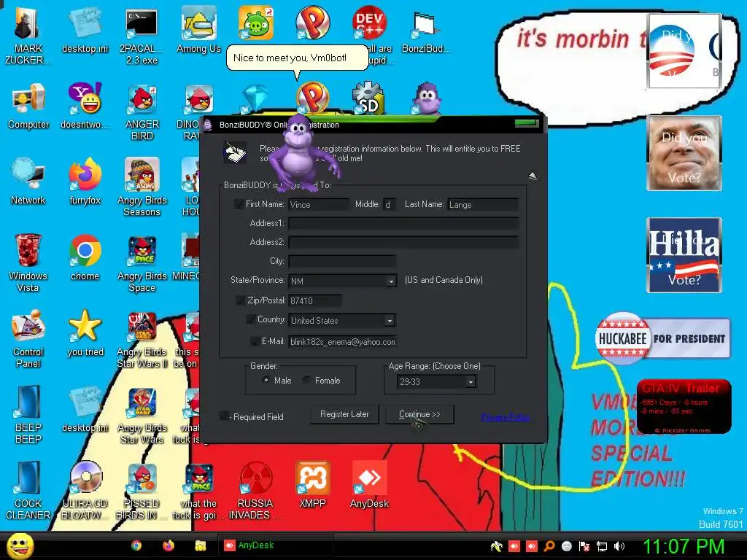747x560 pixels.
Task: Click the Zip/Postal field with 87410
Action: (x=315, y=301)
